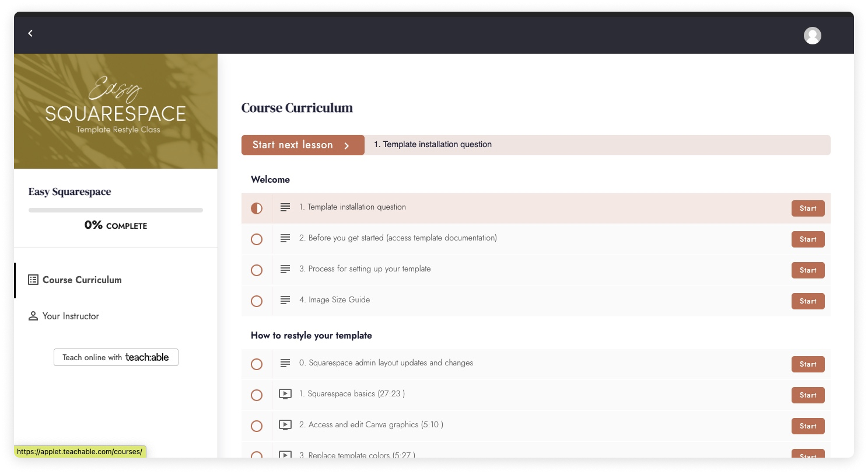The width and height of the screenshot is (868, 474).
Task: Click the Your Instructor person icon
Action: click(x=33, y=316)
